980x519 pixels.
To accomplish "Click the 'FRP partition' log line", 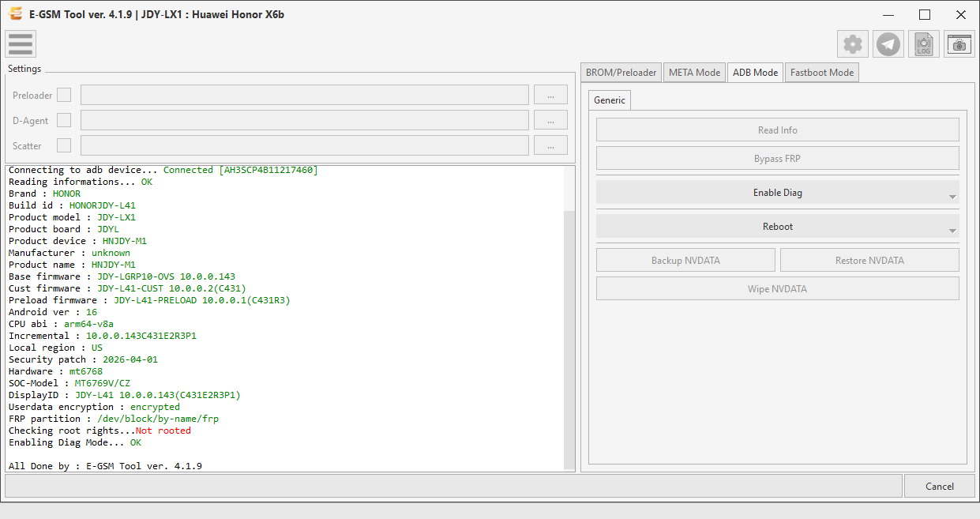I will 114,419.
